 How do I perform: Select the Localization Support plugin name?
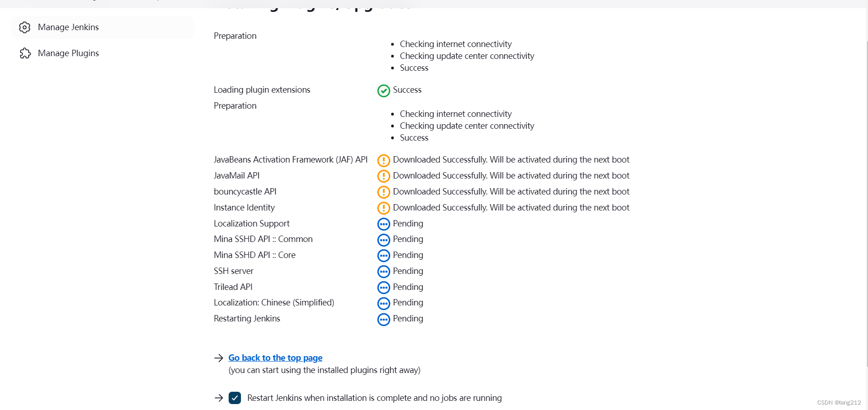pos(251,224)
